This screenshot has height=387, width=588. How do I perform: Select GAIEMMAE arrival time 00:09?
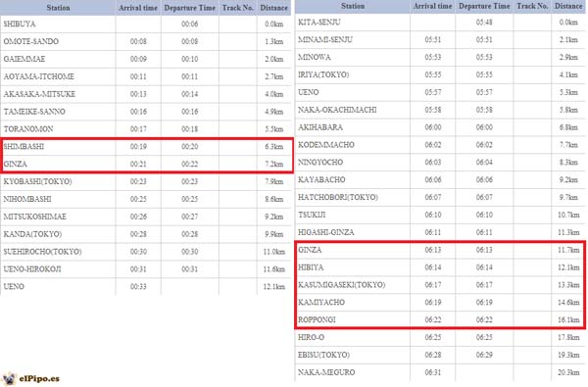tap(138, 59)
